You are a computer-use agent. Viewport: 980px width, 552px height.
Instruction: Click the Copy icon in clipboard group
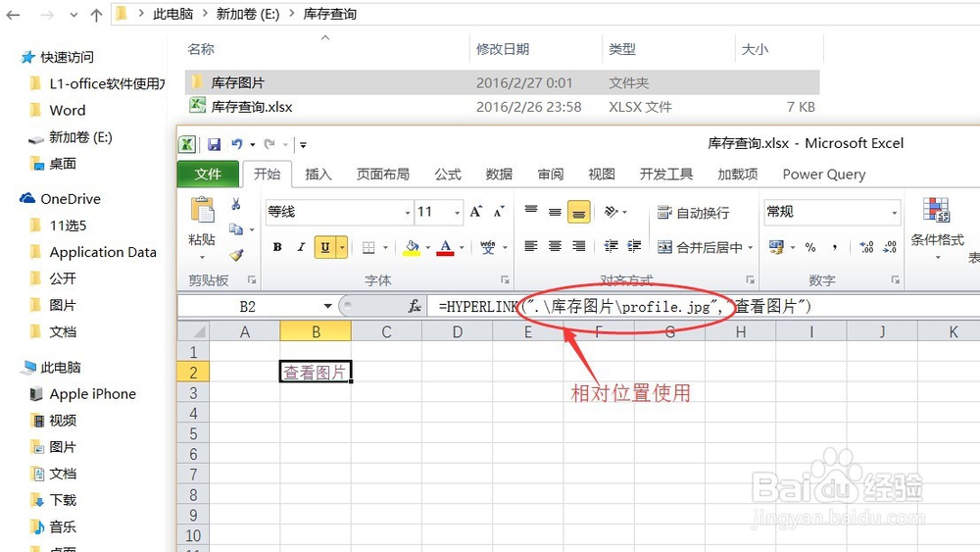tap(235, 228)
